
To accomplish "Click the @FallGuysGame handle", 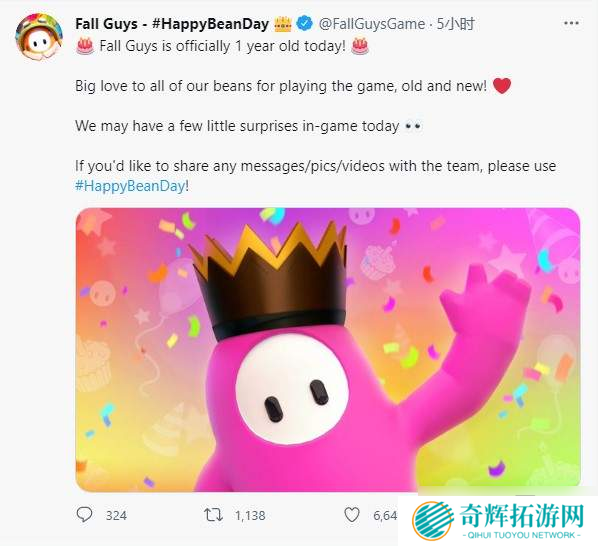I will (x=372, y=24).
